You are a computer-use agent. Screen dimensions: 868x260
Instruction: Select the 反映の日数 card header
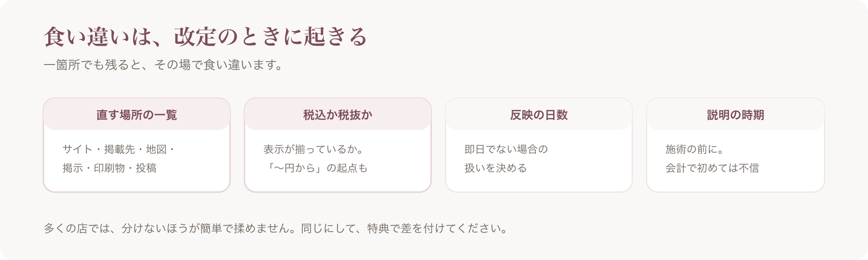click(539, 115)
